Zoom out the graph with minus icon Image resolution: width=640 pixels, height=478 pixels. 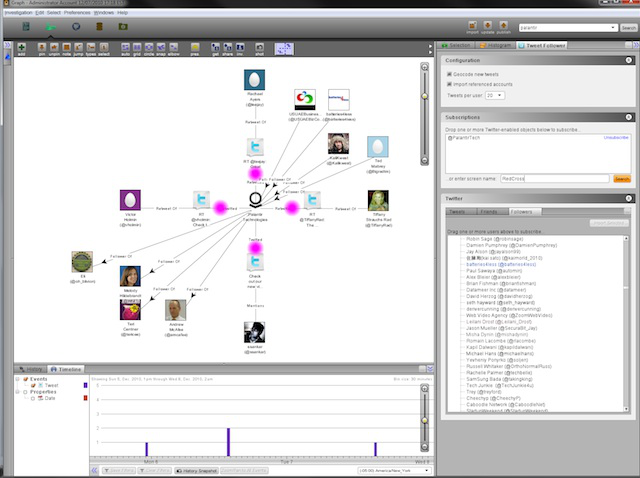424,160
